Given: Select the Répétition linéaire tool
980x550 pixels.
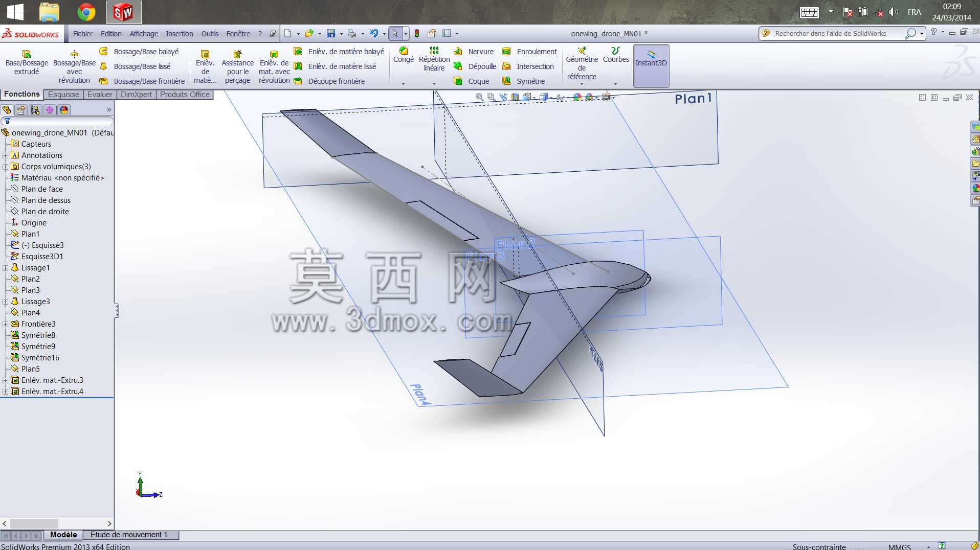Looking at the screenshot, I should [x=434, y=59].
